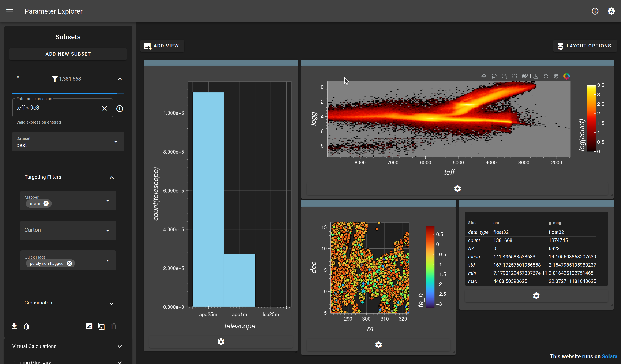This screenshot has height=364, width=621.
Task: Toggle the Wheel zoom tool
Action: point(525,76)
